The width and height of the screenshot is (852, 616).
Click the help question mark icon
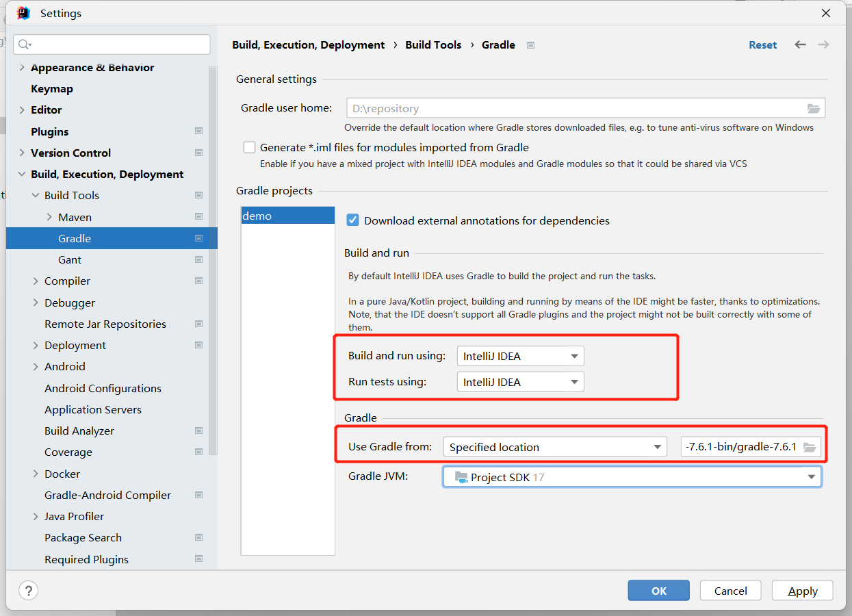point(28,591)
